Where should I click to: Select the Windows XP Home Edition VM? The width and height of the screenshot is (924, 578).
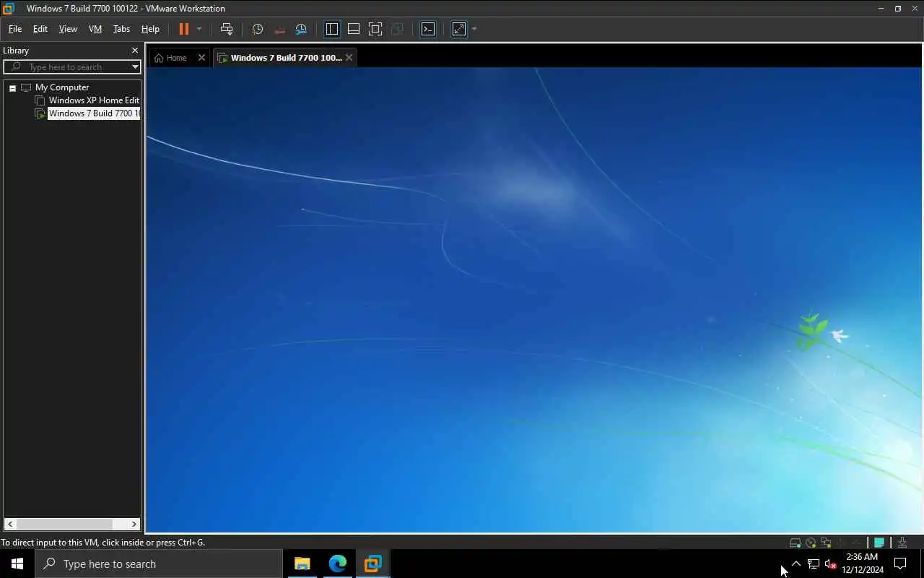click(94, 100)
